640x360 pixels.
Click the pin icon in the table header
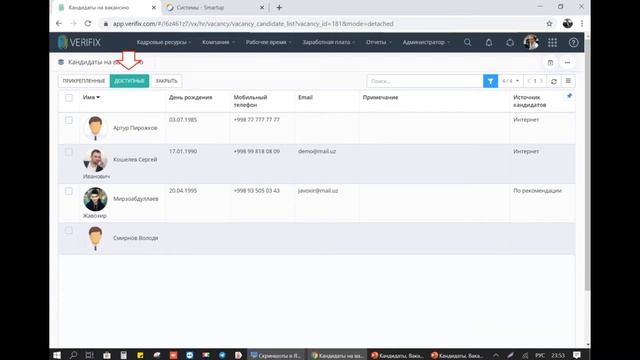point(569,96)
